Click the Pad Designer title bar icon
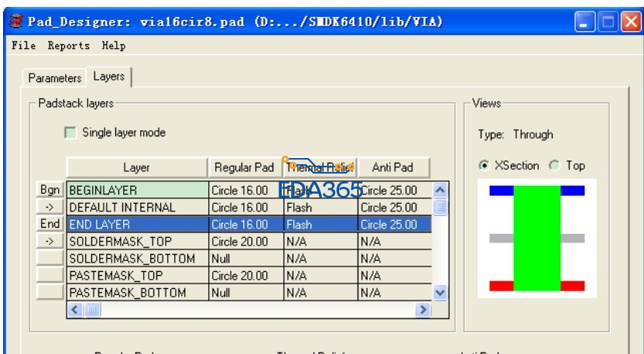This screenshot has width=644, height=354. [x=16, y=21]
